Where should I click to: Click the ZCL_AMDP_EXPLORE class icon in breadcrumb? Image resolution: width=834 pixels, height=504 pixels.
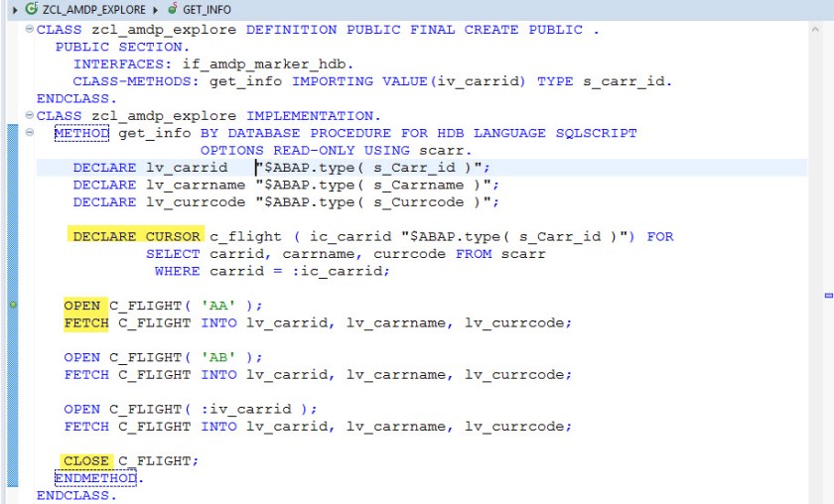(x=32, y=9)
